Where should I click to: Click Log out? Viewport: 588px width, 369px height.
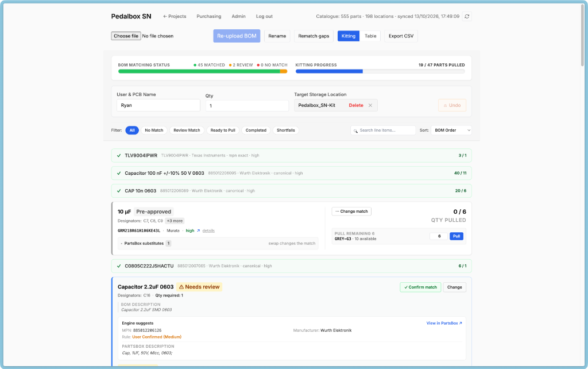click(264, 17)
